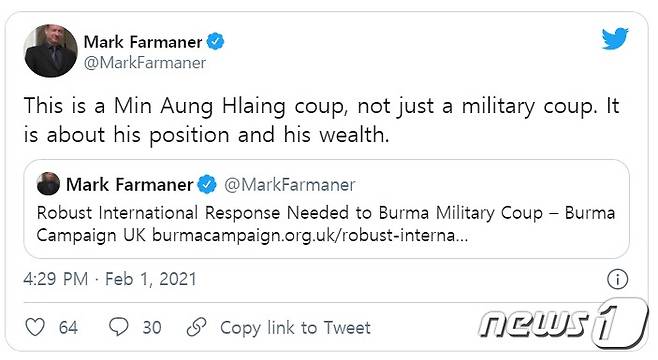Click the news1 watermark logo
This screenshot has width=658, height=360.
(x=563, y=323)
